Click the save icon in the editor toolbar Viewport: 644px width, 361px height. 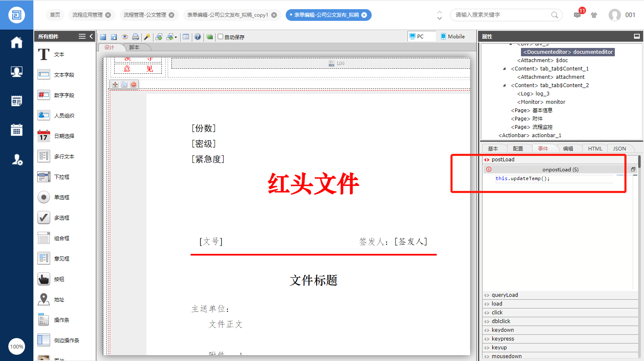pyautogui.click(x=103, y=37)
